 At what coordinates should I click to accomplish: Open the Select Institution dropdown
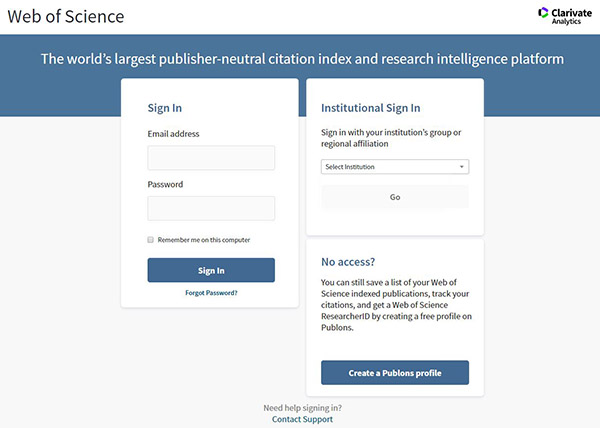395,167
